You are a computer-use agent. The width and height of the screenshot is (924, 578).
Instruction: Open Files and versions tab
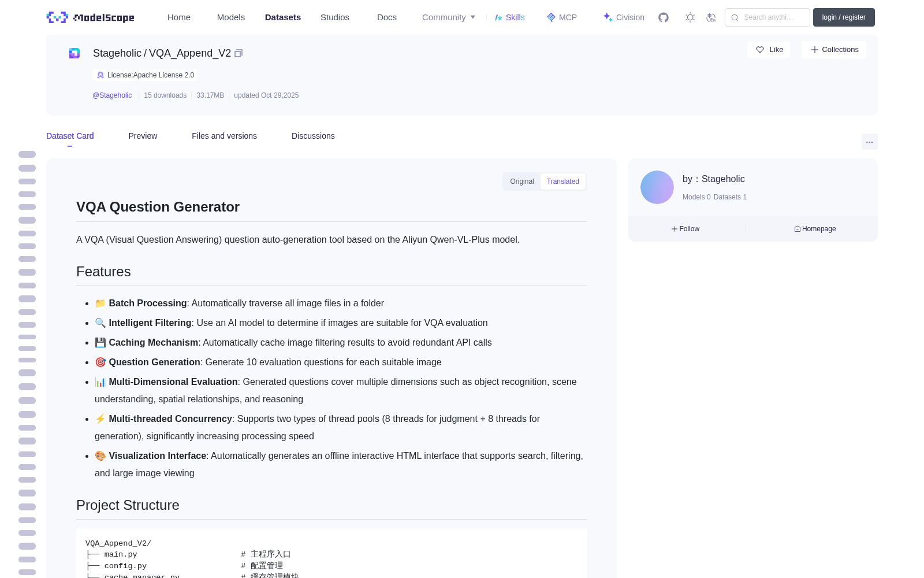[x=224, y=136]
